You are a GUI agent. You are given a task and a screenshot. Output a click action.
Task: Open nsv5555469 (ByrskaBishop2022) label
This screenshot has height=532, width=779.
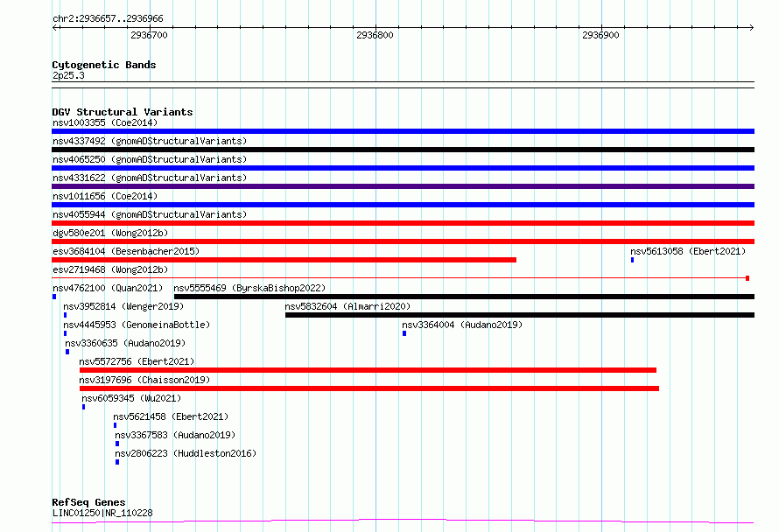coord(249,288)
